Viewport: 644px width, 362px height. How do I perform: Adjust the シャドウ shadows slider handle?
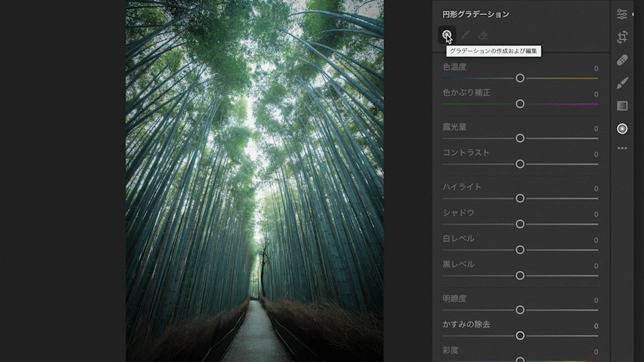[520, 224]
